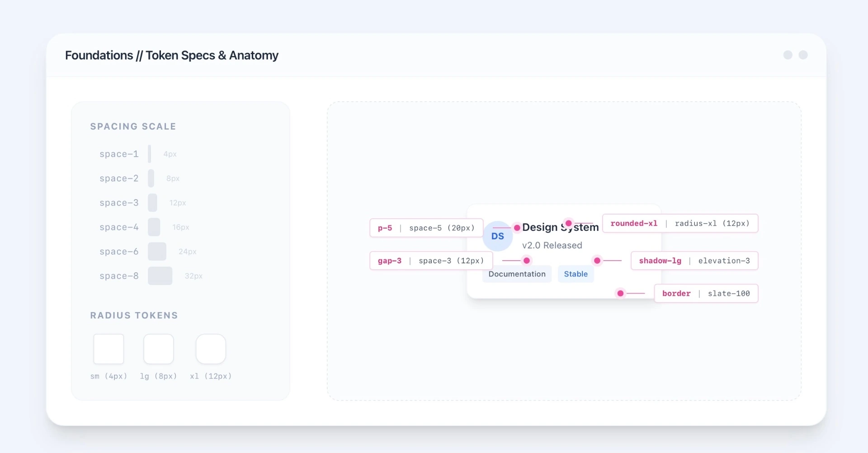Click the pink marker dot beside shadow-lg label
The image size is (868, 453).
[x=597, y=261]
